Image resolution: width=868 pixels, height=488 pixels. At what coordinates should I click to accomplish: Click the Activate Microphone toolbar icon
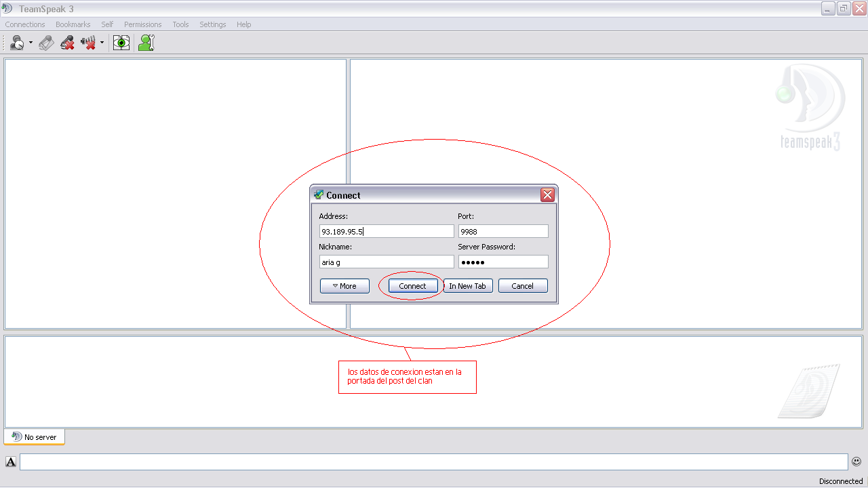[x=46, y=43]
